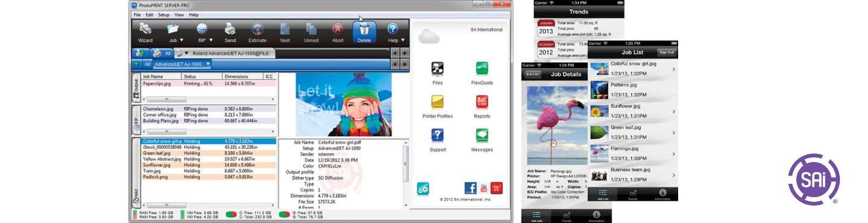Abort the job with the red X icon

[338, 33]
